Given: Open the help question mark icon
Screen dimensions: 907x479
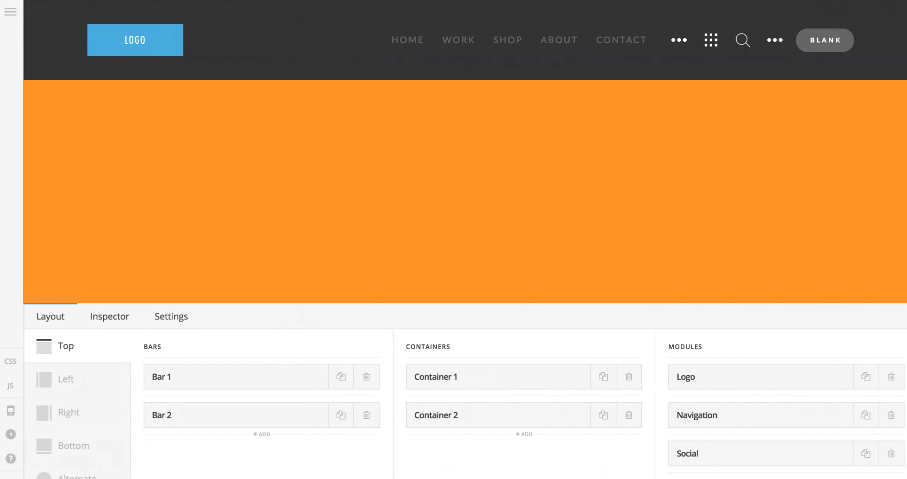Looking at the screenshot, I should (10, 459).
